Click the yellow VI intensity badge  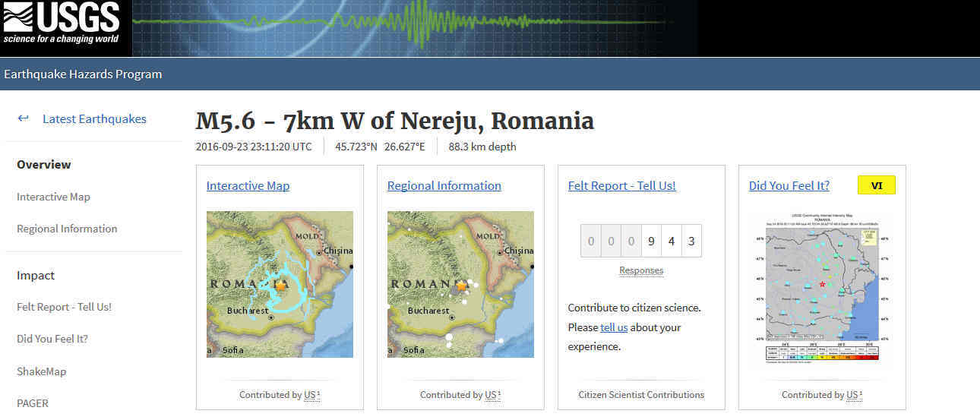pos(876,185)
